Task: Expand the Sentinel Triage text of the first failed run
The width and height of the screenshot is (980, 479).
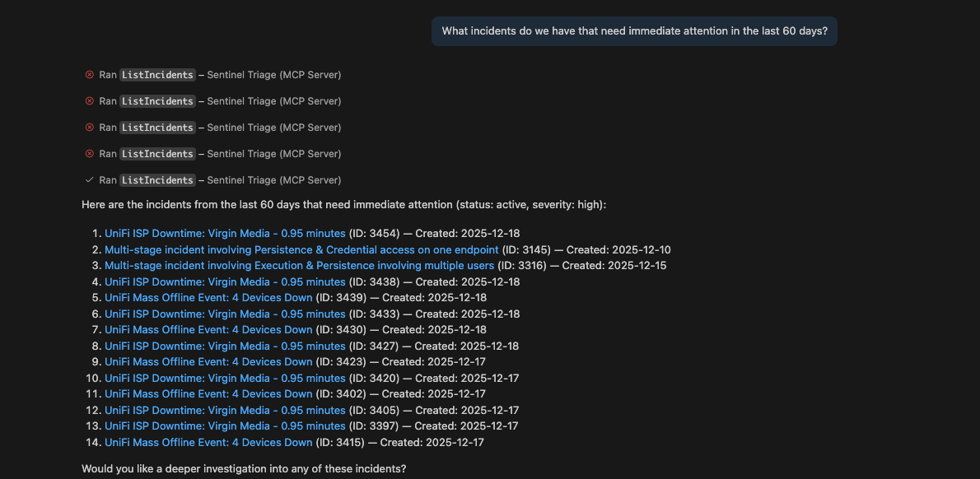Action: pyautogui.click(x=273, y=75)
